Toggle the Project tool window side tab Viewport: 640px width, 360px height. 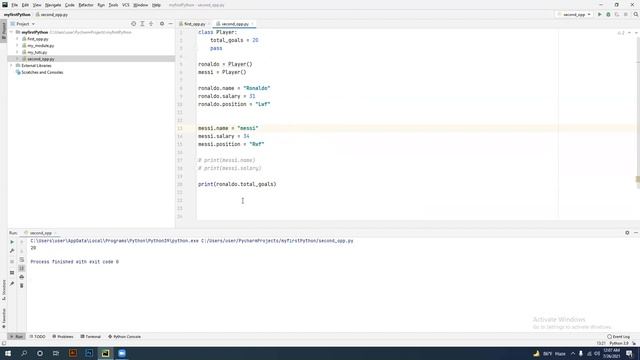coord(4,30)
